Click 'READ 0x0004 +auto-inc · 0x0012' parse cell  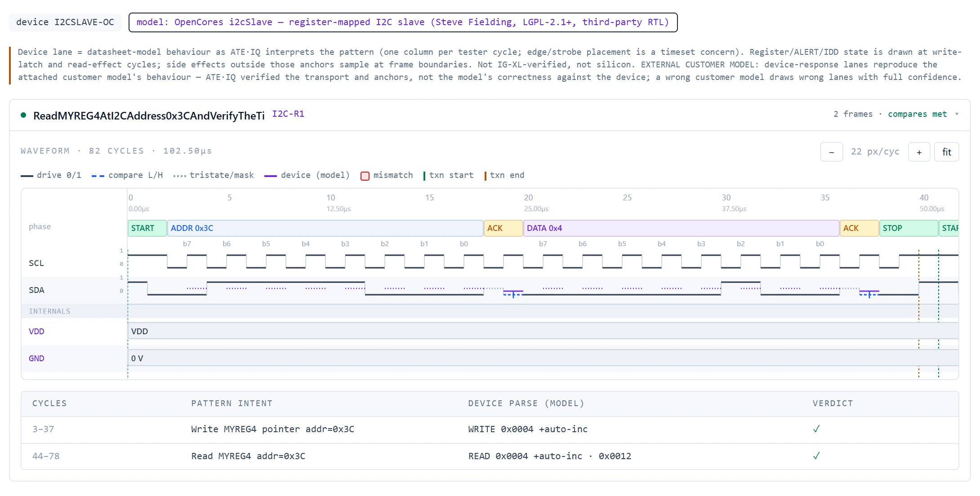(x=549, y=456)
